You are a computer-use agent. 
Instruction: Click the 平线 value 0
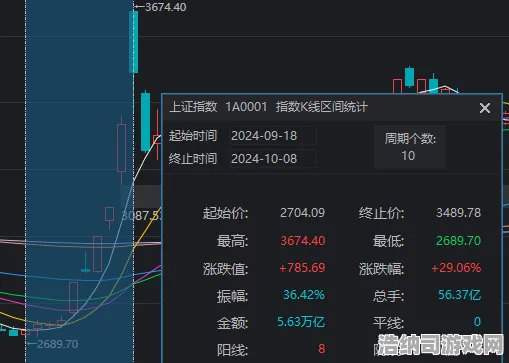(477, 322)
